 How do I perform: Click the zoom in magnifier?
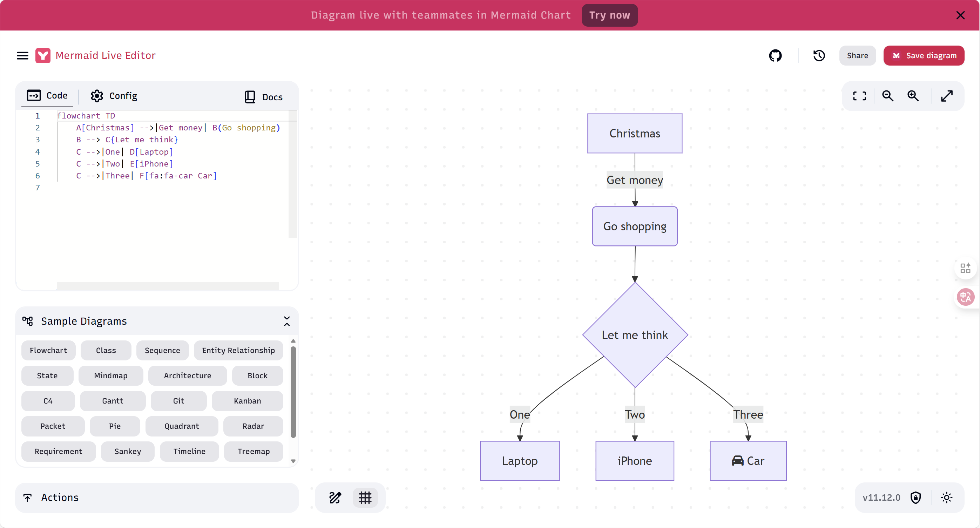point(913,96)
